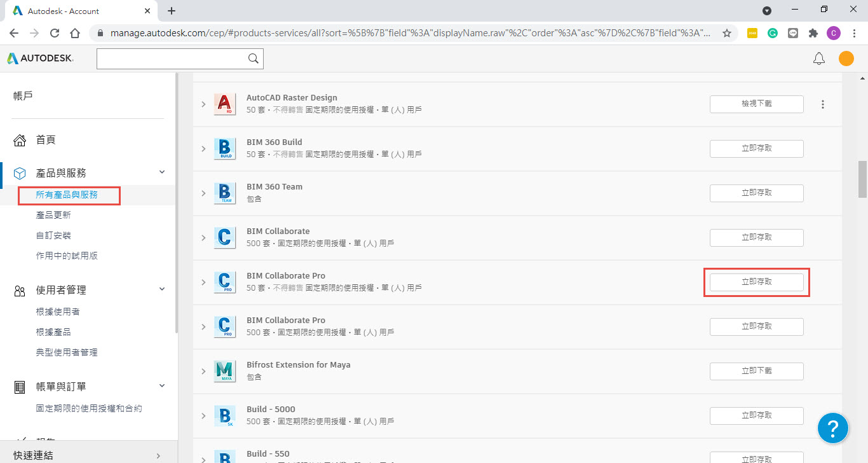This screenshot has width=868, height=463.
Task: Click 立即存取 for 50 套 BIM Collaborate Pro
Action: click(757, 282)
